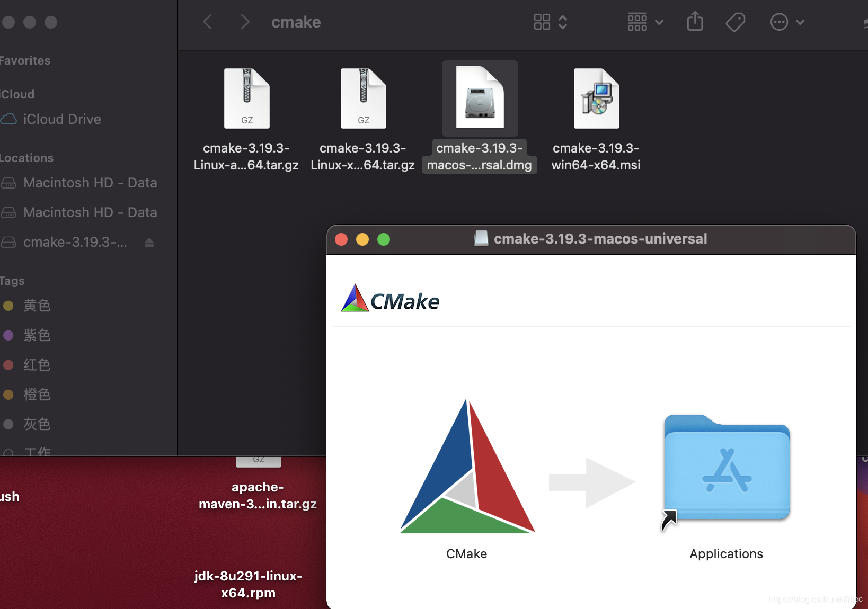868x609 pixels.
Task: Expand the Group By dropdown chevron
Action: (659, 22)
